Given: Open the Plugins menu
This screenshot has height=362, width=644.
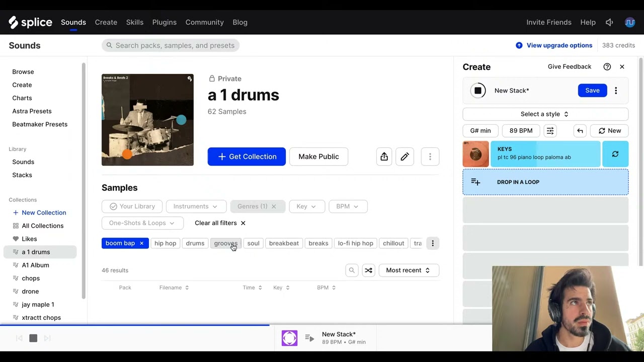Looking at the screenshot, I should 164,22.
